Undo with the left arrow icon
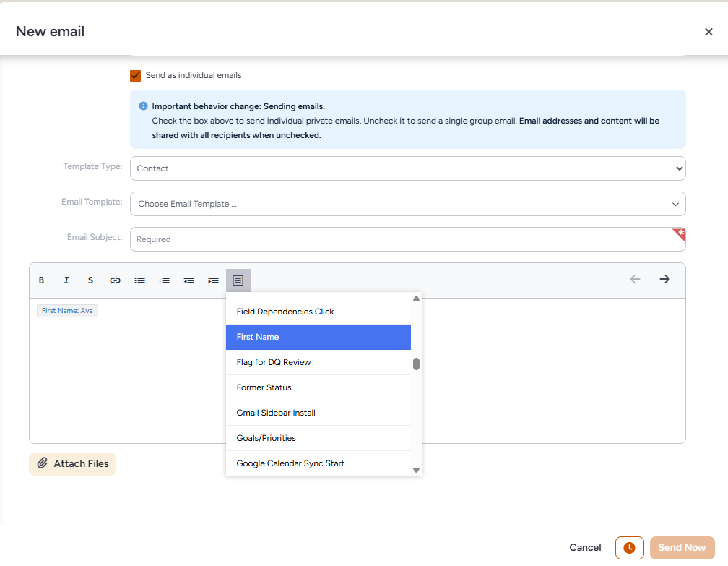The image size is (728, 566). pos(635,279)
